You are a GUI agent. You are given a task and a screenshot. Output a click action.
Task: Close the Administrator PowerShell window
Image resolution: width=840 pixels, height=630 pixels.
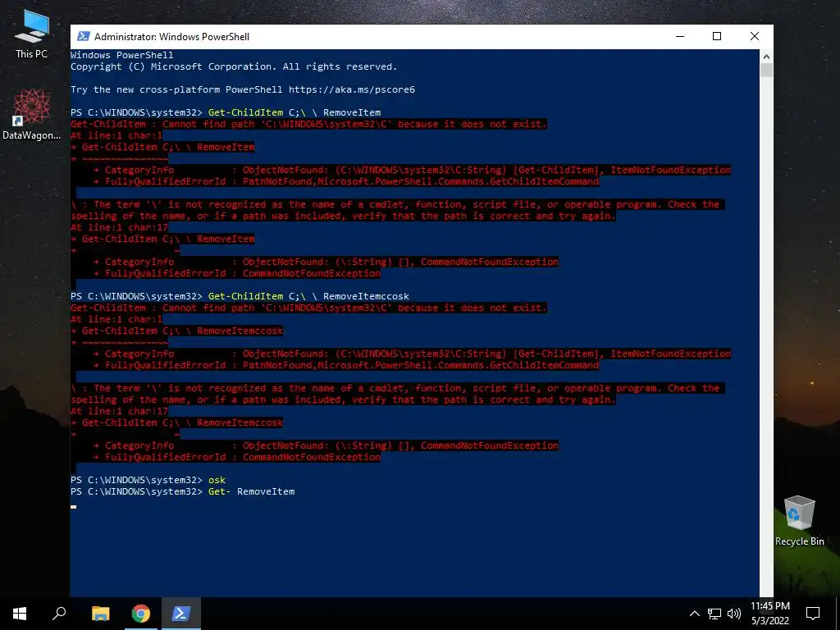[755, 36]
